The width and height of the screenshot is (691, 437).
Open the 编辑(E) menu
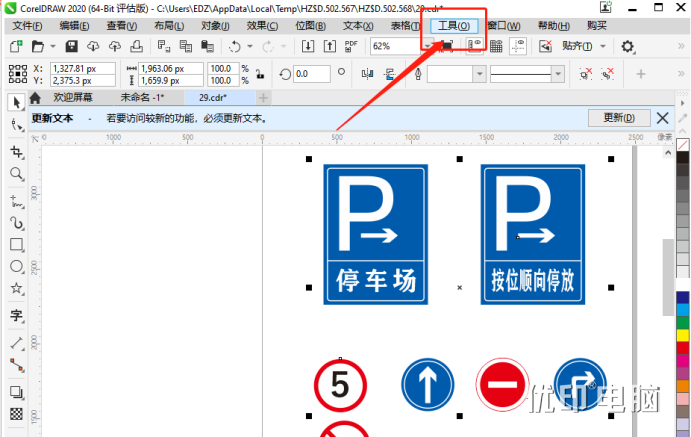(74, 26)
